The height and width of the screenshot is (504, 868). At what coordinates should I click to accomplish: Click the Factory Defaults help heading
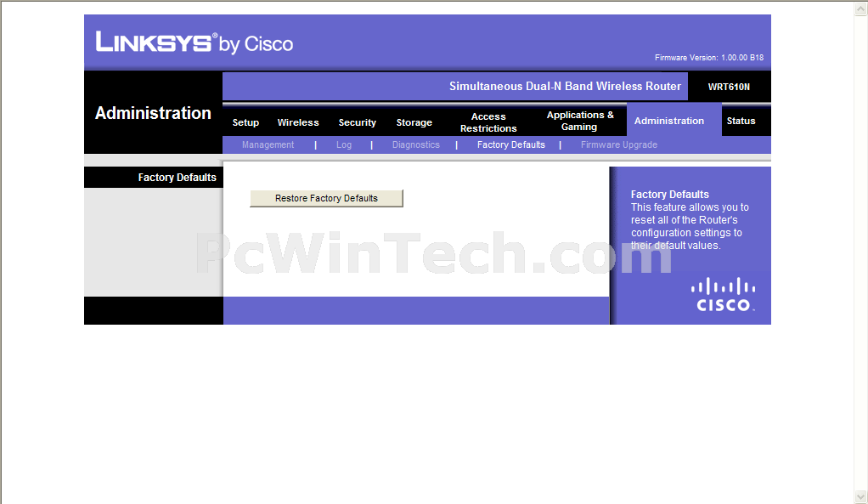[x=669, y=195]
